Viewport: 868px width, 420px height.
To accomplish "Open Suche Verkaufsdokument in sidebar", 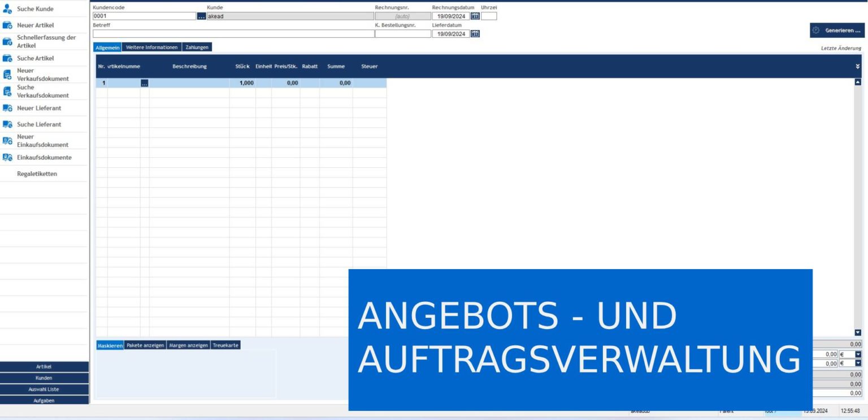I will (44, 92).
